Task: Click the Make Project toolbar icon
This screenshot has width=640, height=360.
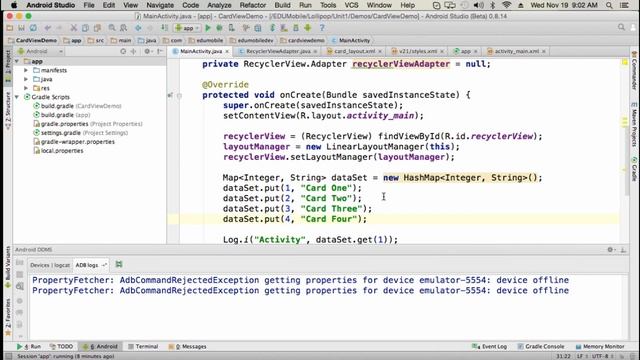Action: pos(164,28)
